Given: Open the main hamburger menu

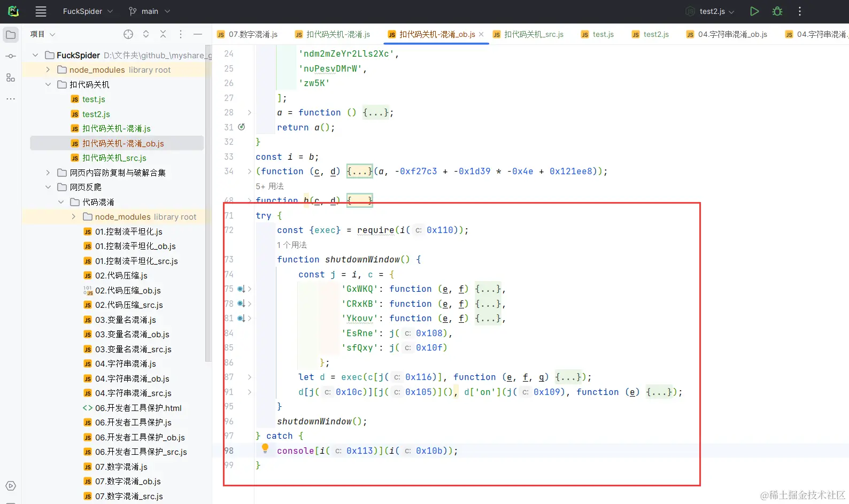Looking at the screenshot, I should point(41,11).
